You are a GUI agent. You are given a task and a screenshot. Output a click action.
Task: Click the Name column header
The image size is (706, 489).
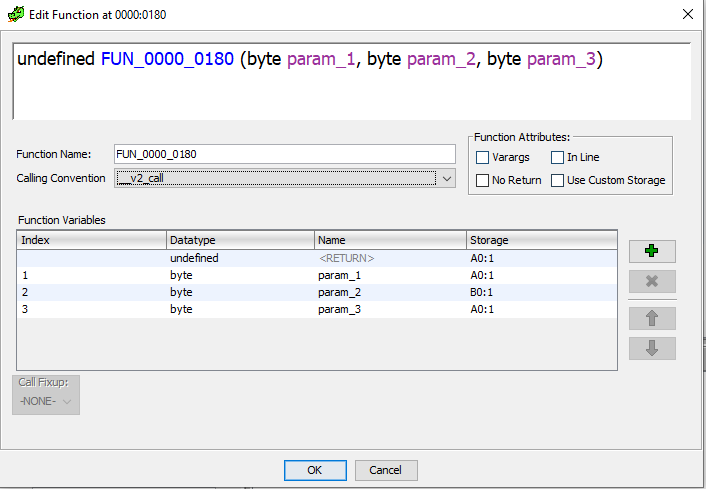pos(390,240)
